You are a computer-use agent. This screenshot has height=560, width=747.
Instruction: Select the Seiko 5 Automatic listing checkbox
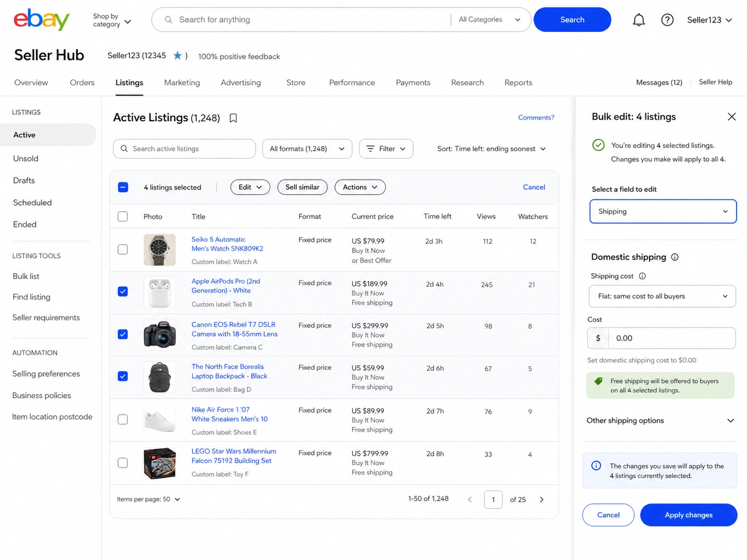pyautogui.click(x=123, y=250)
